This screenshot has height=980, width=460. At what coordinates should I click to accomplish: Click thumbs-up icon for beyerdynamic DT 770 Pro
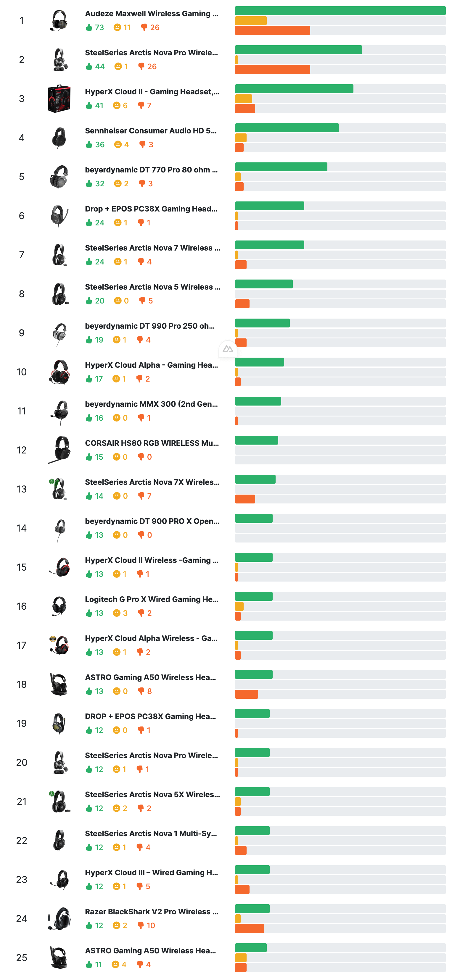tap(89, 184)
